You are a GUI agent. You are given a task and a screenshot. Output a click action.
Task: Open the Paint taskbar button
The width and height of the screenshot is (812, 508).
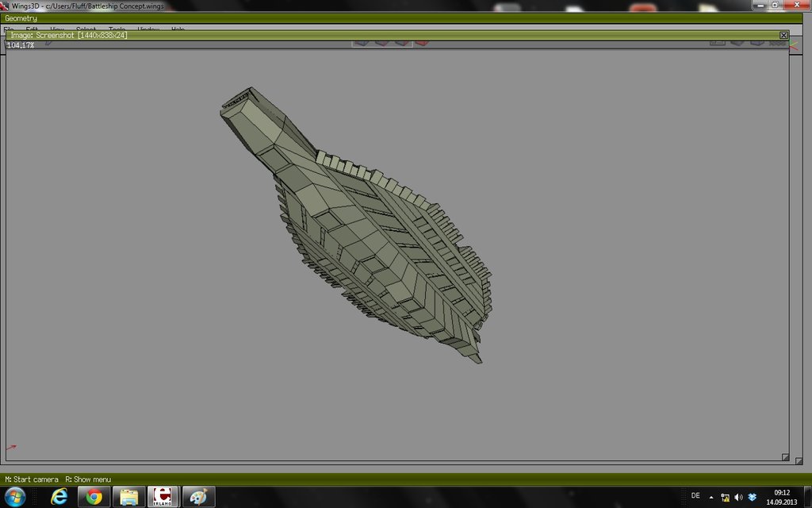click(x=198, y=497)
